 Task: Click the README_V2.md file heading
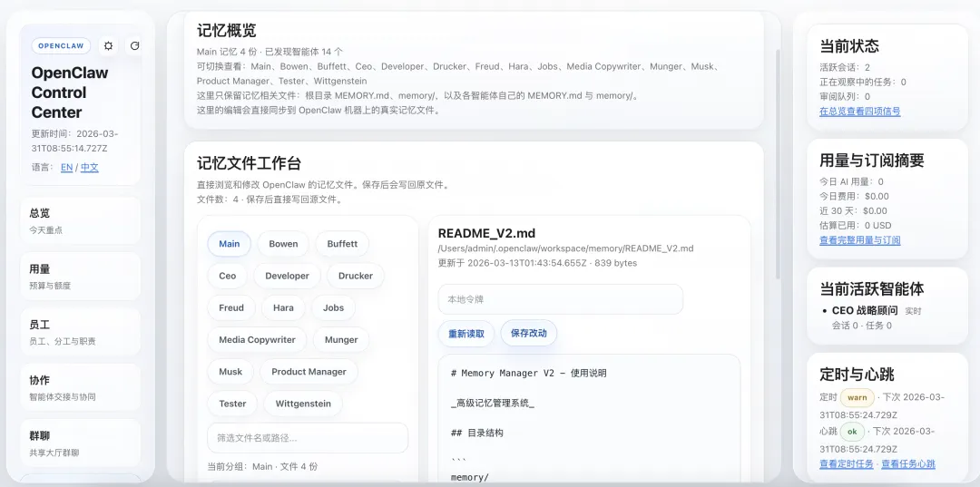(x=486, y=233)
